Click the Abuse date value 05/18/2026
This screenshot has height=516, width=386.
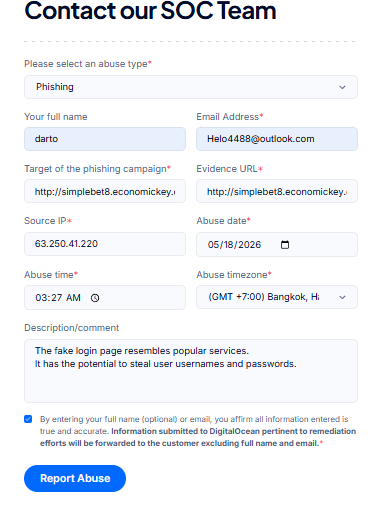pyautogui.click(x=234, y=245)
